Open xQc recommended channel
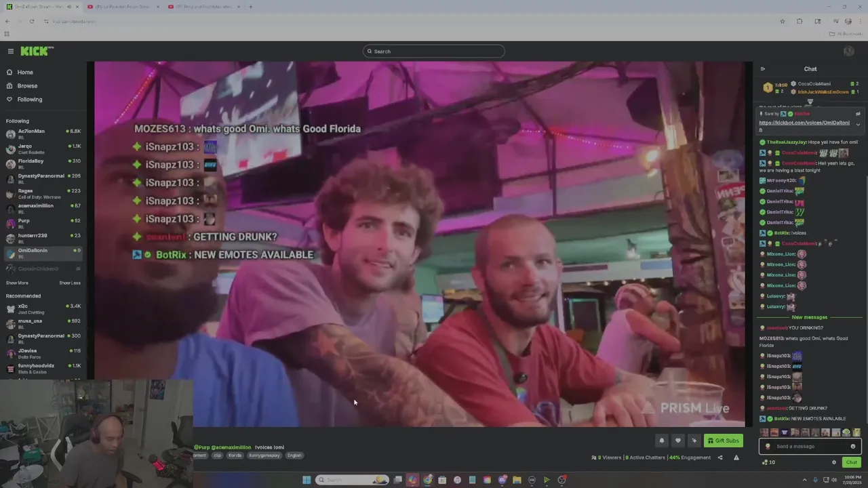The width and height of the screenshot is (868, 488). pos(42,309)
